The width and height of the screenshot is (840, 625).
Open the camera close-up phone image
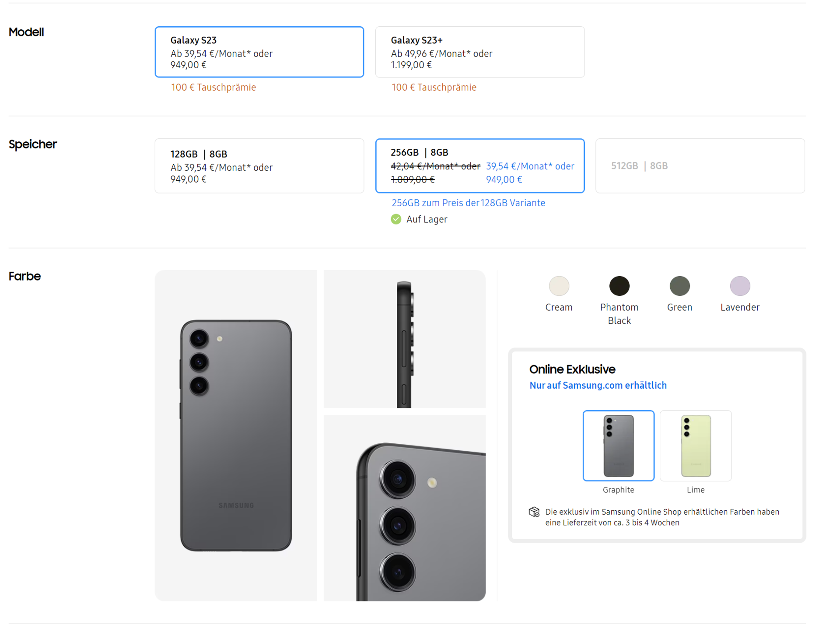(x=404, y=508)
